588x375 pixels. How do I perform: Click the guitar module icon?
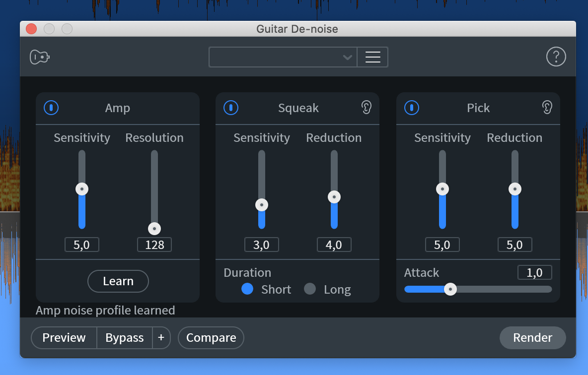[x=40, y=57]
